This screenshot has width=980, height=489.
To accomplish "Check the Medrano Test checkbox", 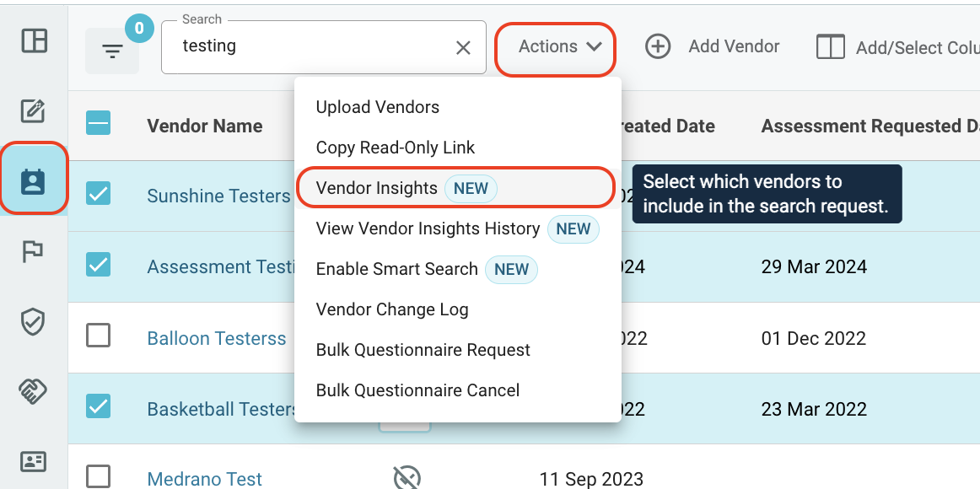I will tap(98, 477).
